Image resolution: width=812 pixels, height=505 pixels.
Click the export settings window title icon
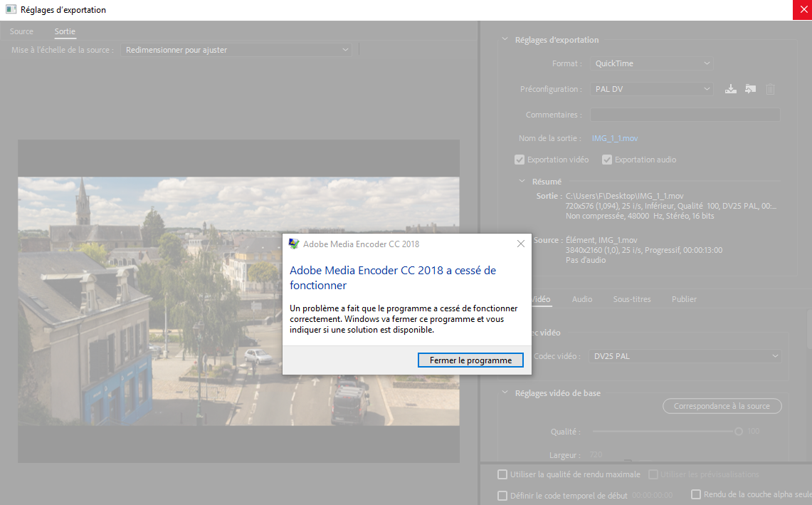click(11, 10)
